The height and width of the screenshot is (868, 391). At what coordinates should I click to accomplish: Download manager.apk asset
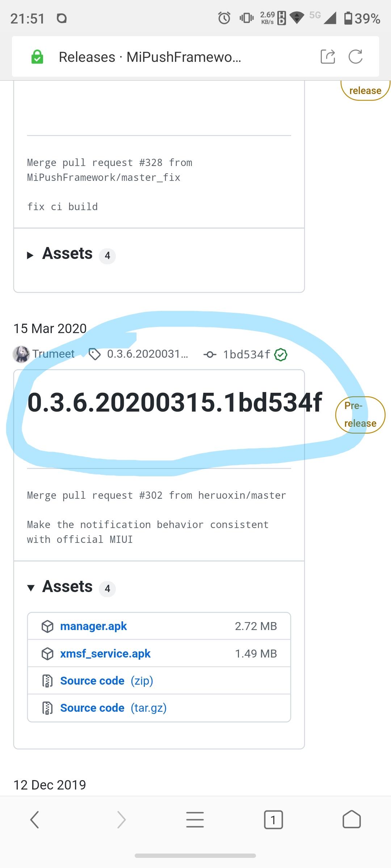point(94,626)
